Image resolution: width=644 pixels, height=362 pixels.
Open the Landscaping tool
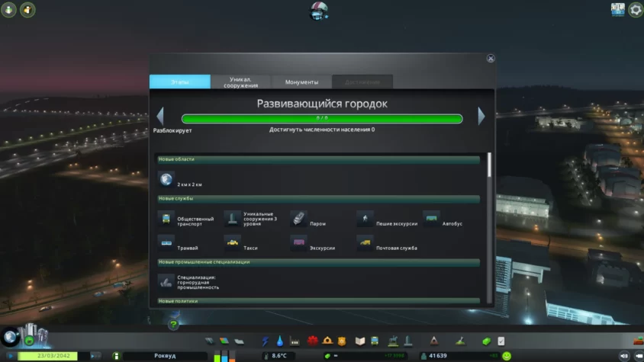[x=460, y=341]
